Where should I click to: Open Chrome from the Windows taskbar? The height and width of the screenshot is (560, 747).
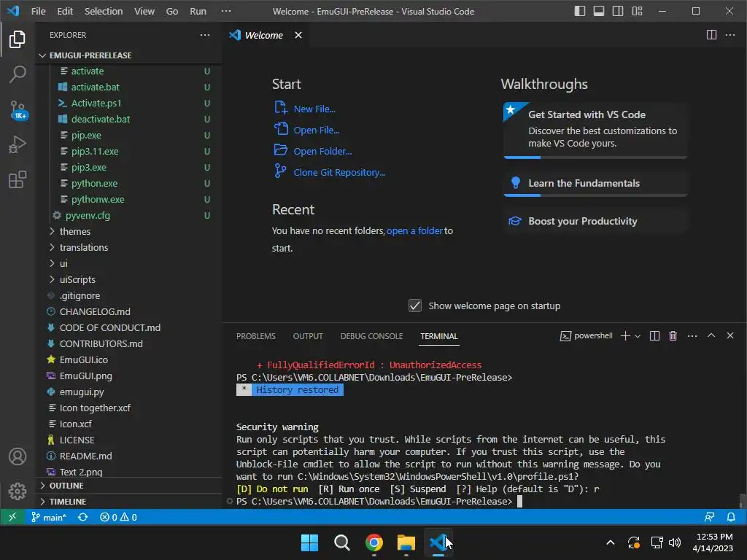click(374, 542)
